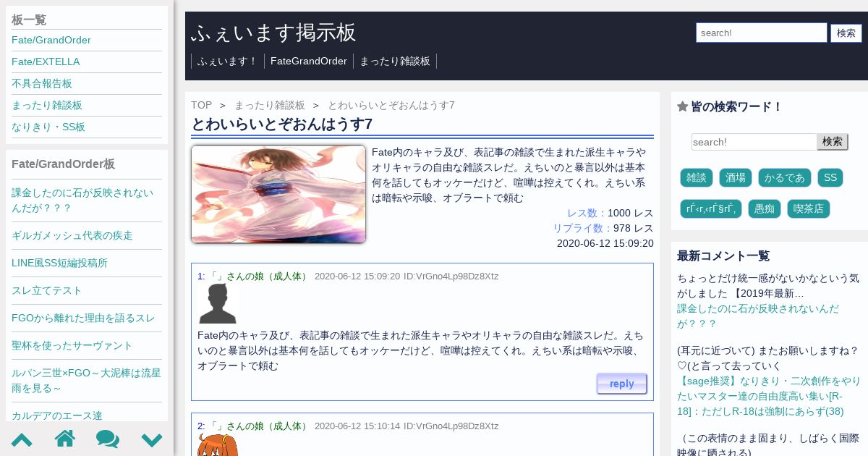Reply to post number 1
This screenshot has height=456, width=868.
622,384
